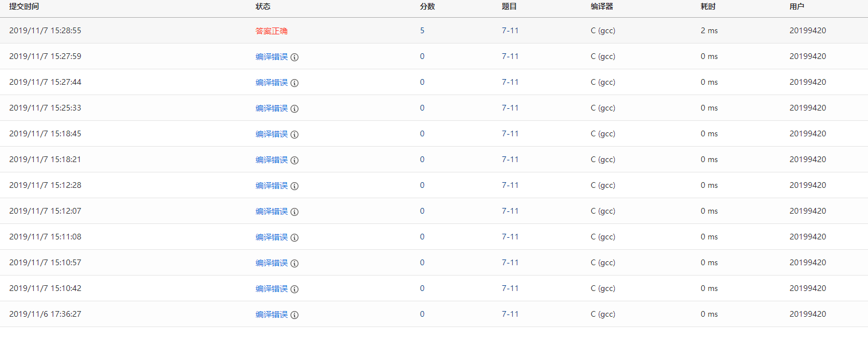Click user 20199420 in the first row
868x354 pixels.
(808, 30)
